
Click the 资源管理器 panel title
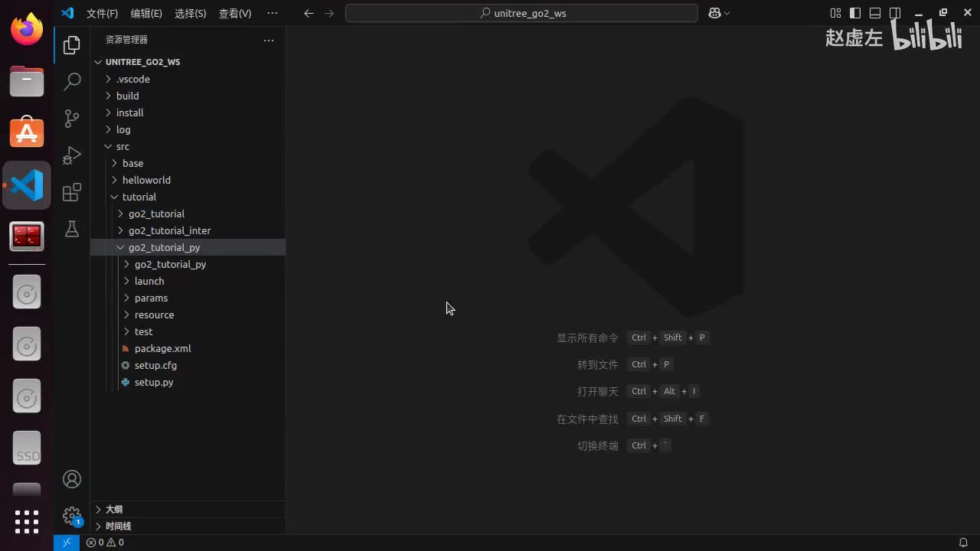tap(126, 40)
